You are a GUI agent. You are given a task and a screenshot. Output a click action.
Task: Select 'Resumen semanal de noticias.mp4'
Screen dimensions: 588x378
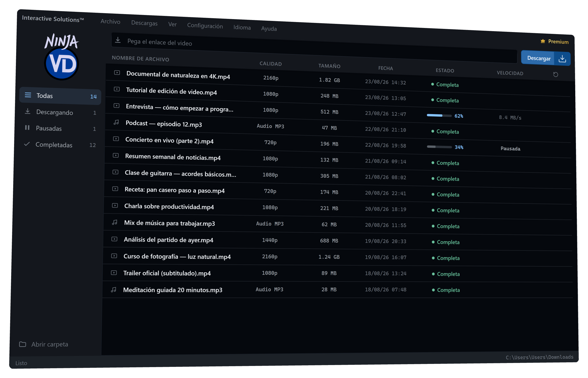point(173,157)
